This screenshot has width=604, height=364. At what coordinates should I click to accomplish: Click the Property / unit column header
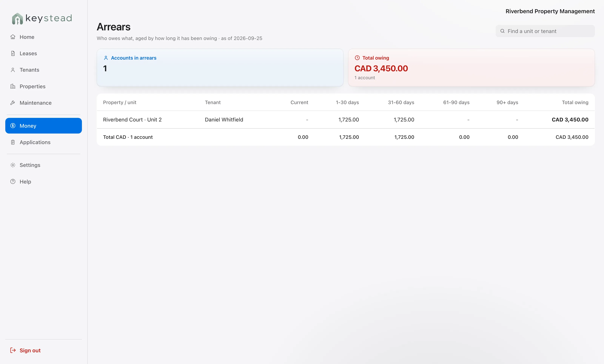(120, 102)
